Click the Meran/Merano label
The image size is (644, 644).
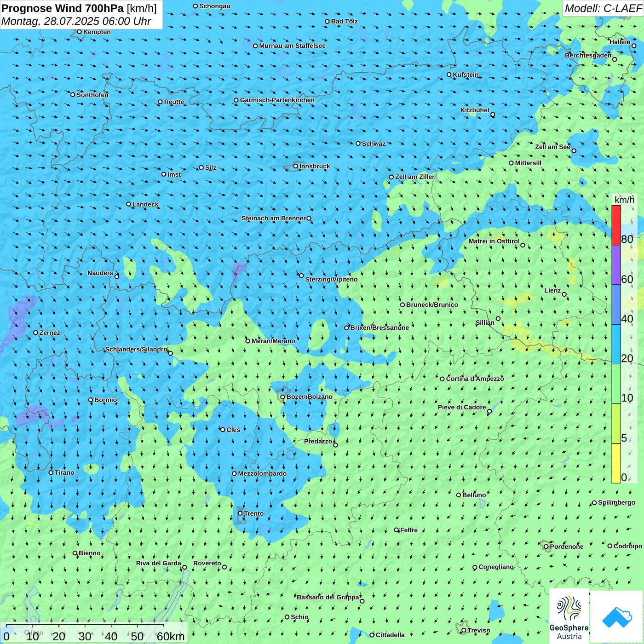click(x=273, y=341)
